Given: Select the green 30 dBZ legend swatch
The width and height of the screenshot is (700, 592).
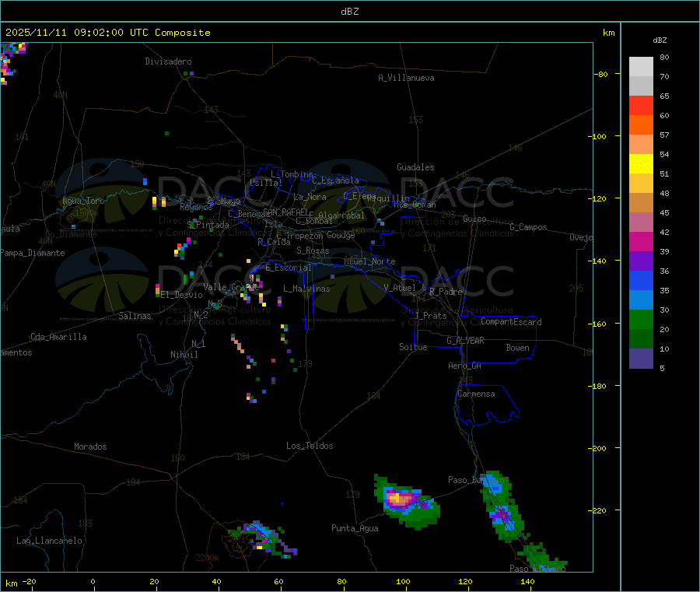Looking at the screenshot, I should click(x=641, y=319).
